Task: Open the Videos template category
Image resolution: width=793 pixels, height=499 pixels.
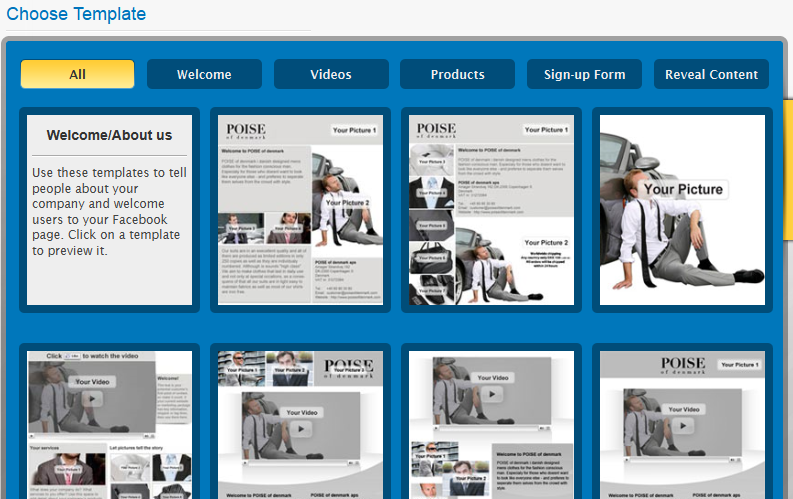Action: click(x=331, y=74)
